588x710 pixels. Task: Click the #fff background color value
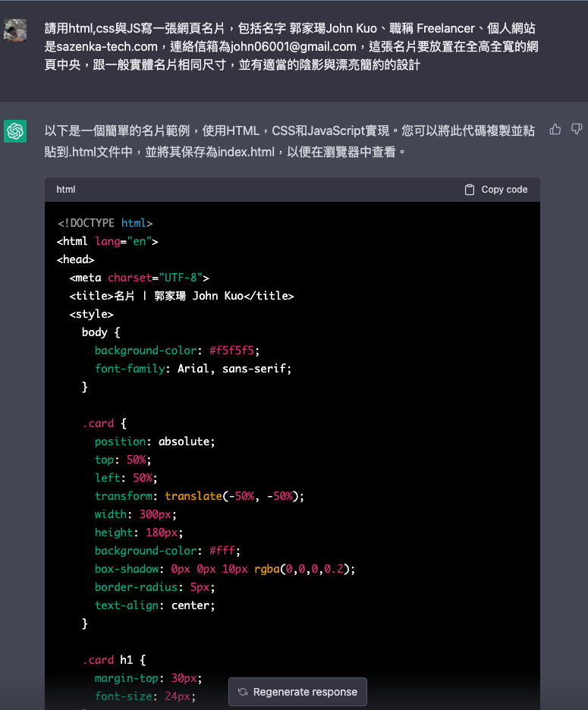225,551
